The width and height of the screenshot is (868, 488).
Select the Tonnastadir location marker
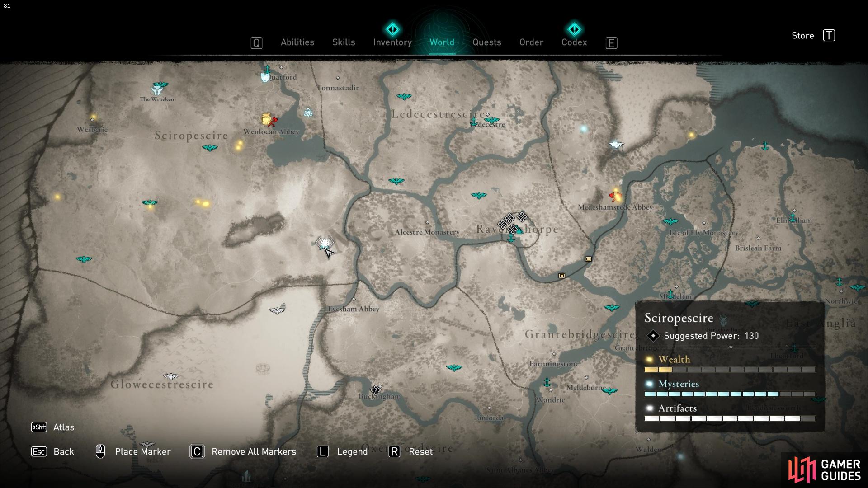[338, 78]
